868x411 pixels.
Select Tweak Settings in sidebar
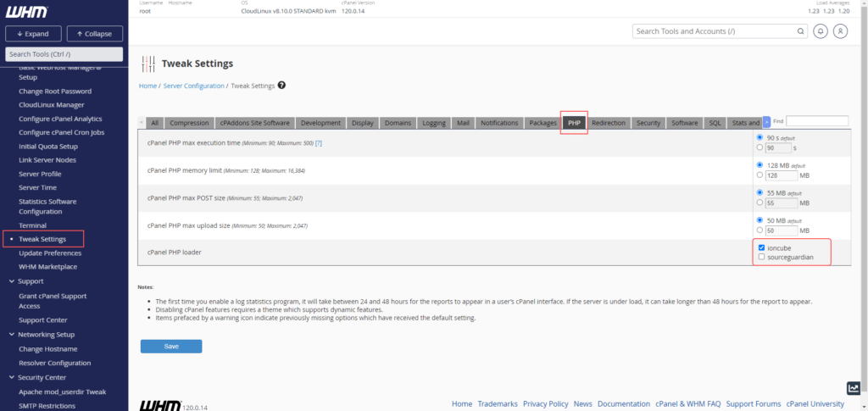(42, 239)
